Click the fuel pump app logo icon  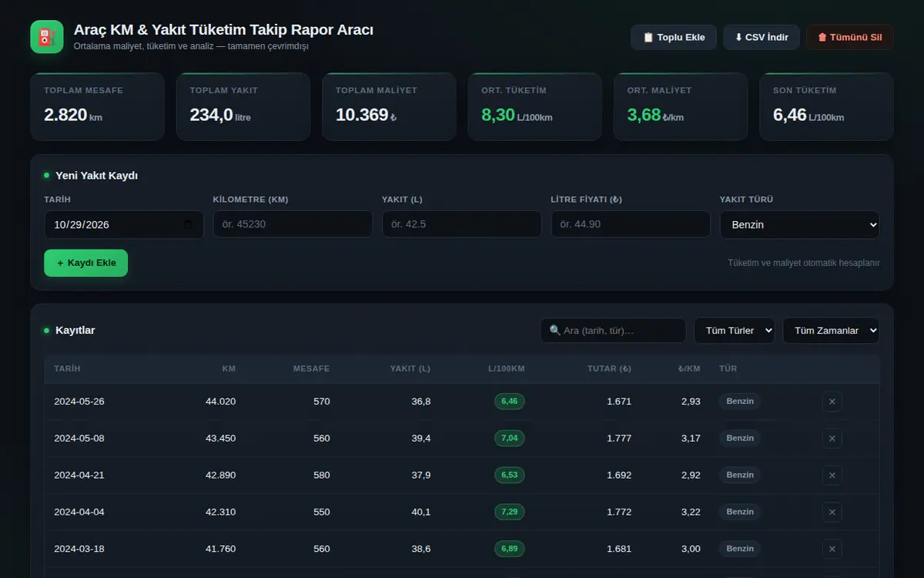click(x=47, y=37)
